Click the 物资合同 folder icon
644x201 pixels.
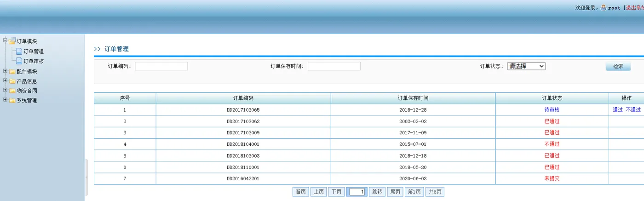tap(12, 91)
